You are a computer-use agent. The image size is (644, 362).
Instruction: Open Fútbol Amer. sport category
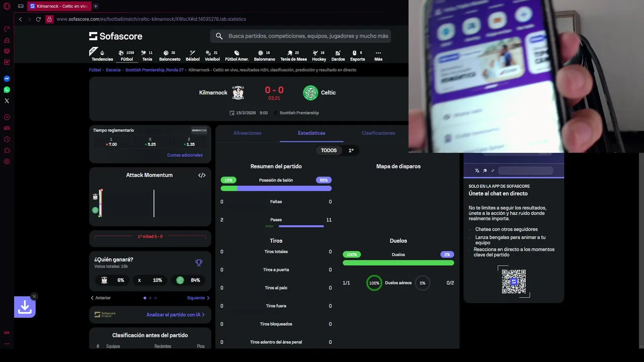(236, 55)
